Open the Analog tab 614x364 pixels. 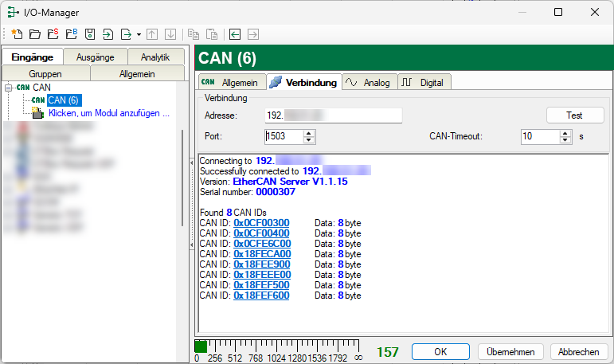coord(368,82)
